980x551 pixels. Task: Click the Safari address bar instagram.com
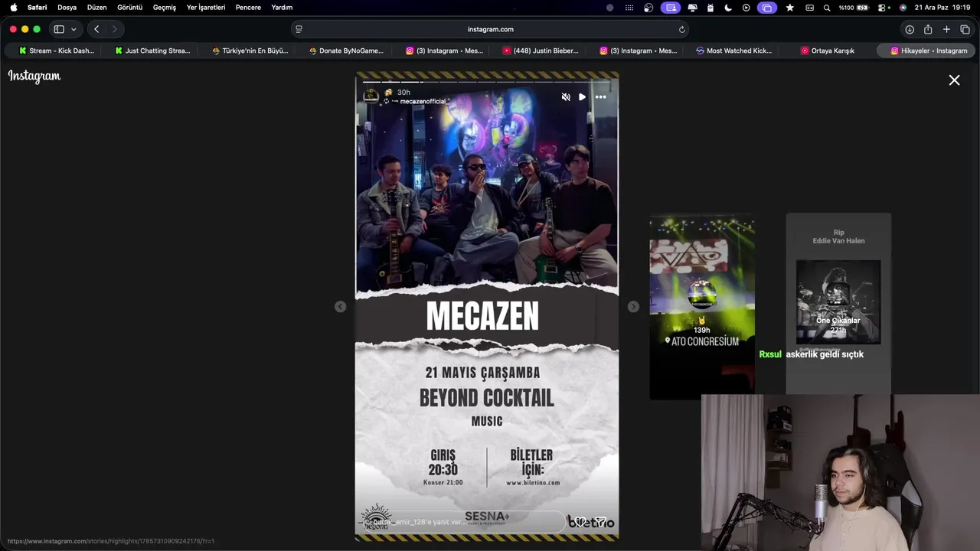coord(490,29)
